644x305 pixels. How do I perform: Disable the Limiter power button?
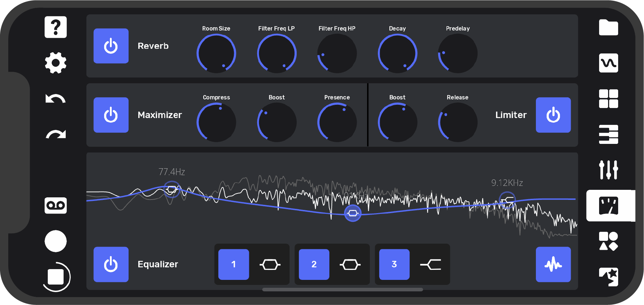coord(553,115)
